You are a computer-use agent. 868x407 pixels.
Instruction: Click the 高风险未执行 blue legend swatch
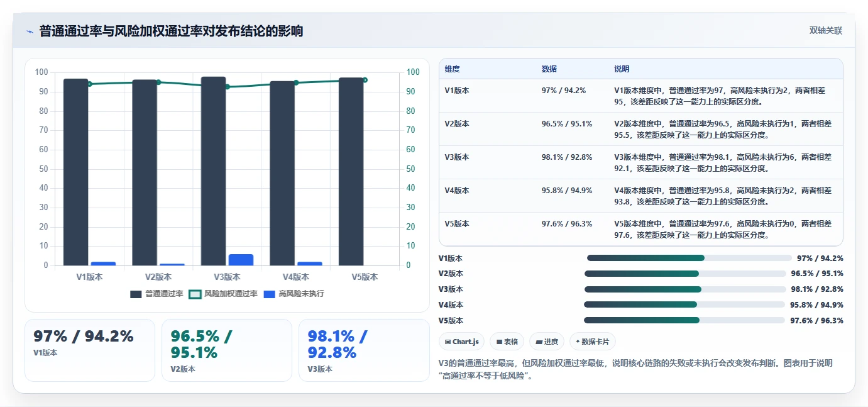click(269, 294)
